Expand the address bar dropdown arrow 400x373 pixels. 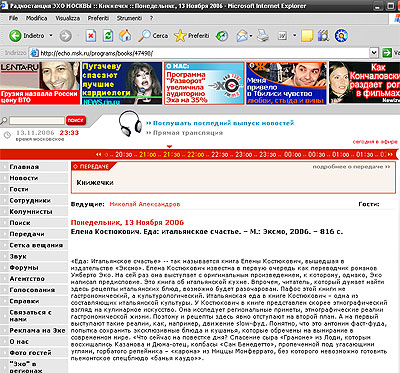374,53
